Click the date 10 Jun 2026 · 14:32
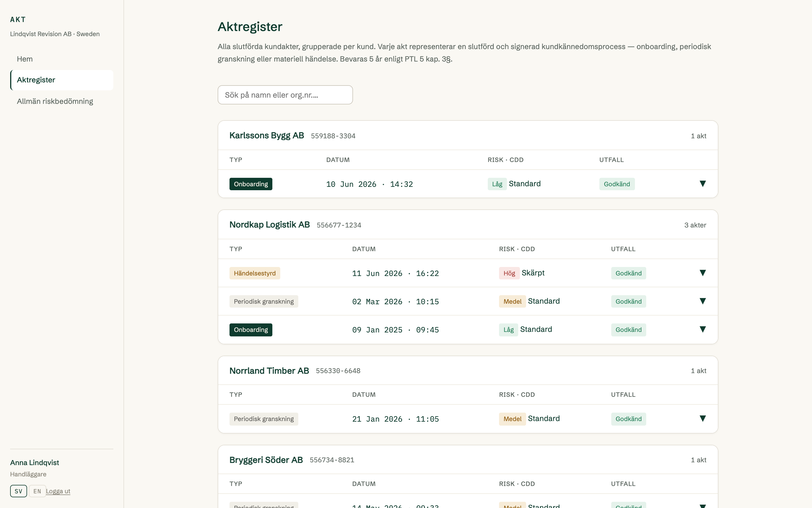812x508 pixels. [369, 184]
